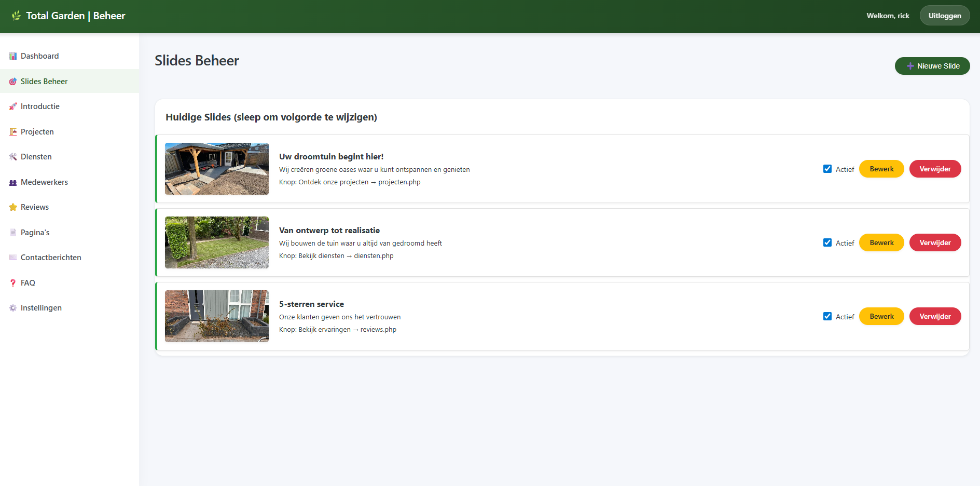Open the Dashboard menu item

tap(70, 56)
